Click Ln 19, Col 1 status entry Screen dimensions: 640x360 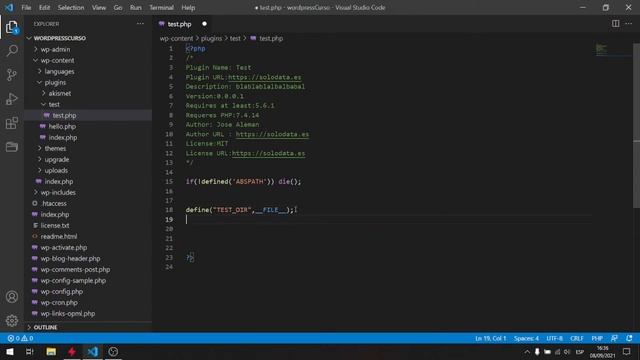(x=490, y=338)
